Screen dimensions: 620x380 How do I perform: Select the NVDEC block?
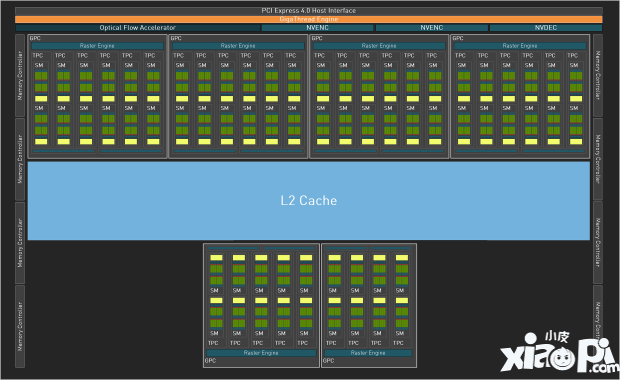(546, 28)
